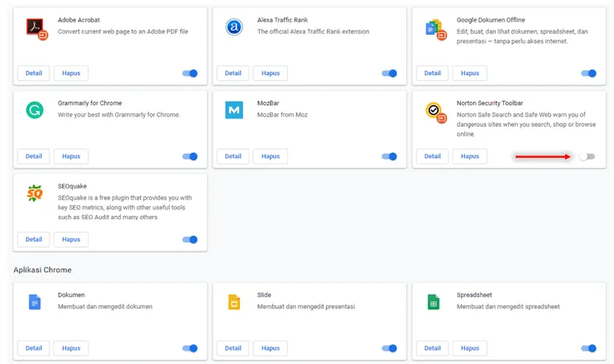The image size is (614, 364).
Task: Open Detail for SEOquake
Action: (x=34, y=240)
